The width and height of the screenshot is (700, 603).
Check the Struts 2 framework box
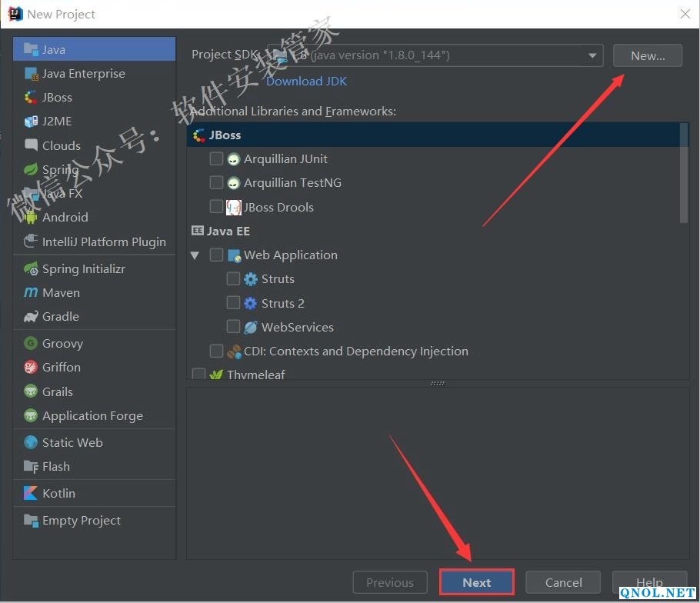pos(233,303)
